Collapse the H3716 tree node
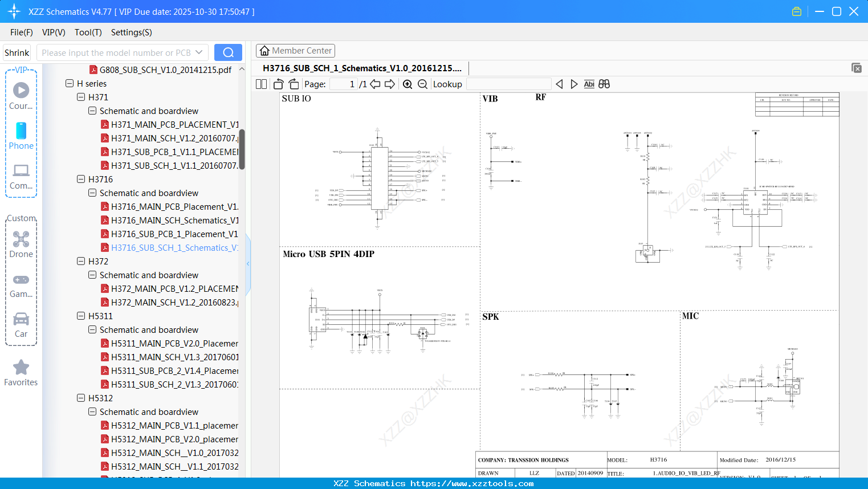This screenshot has height=489, width=868. coord(80,179)
